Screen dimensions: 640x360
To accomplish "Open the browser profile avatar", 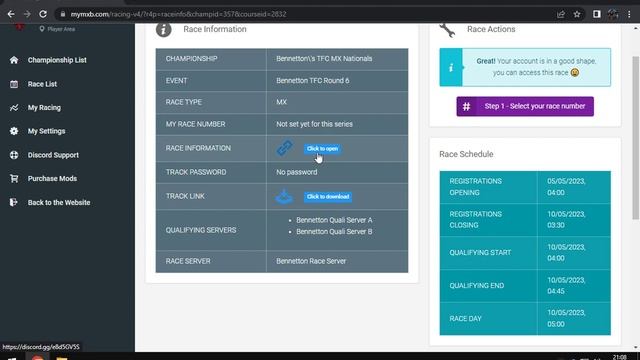I will click(613, 14).
